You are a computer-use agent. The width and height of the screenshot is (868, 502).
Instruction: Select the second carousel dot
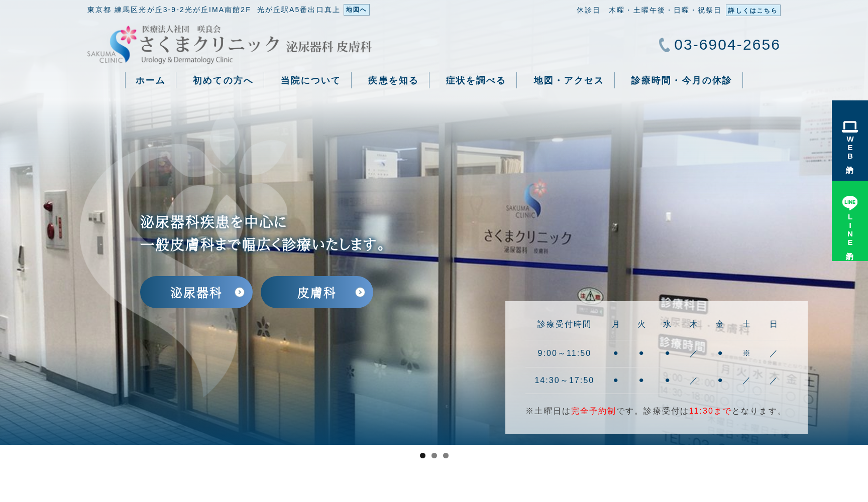click(x=434, y=456)
